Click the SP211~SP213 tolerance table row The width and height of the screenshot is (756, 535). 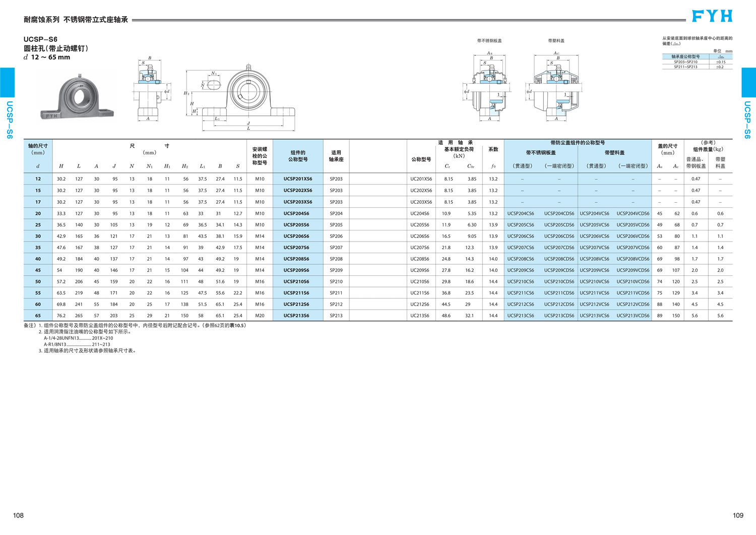697,67
